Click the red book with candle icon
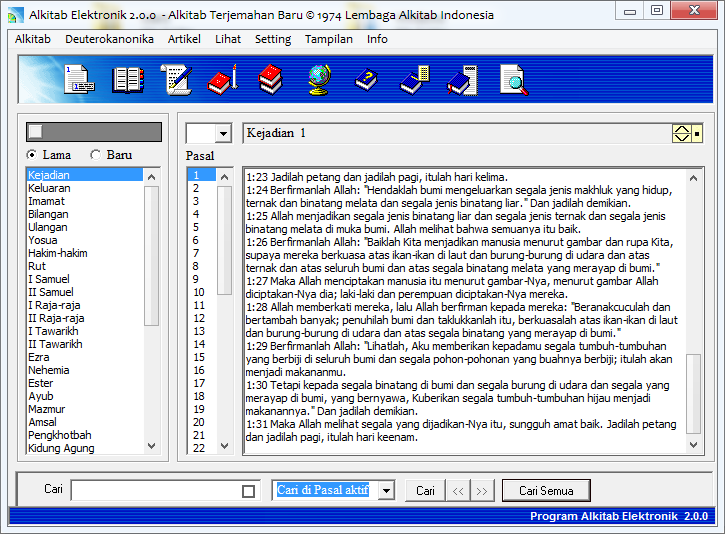The image size is (725, 534). coord(222,80)
